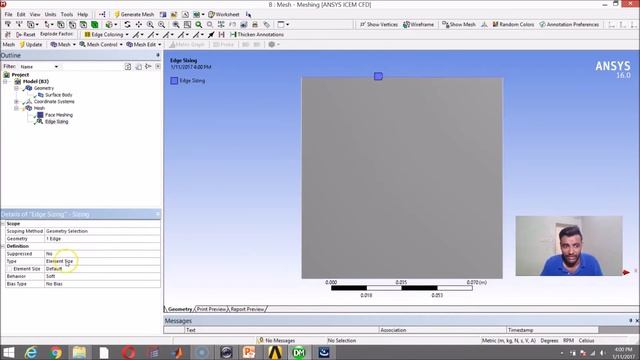Click the Bias Type value No Bias
Viewport: 640px width, 360px height.
click(102, 284)
